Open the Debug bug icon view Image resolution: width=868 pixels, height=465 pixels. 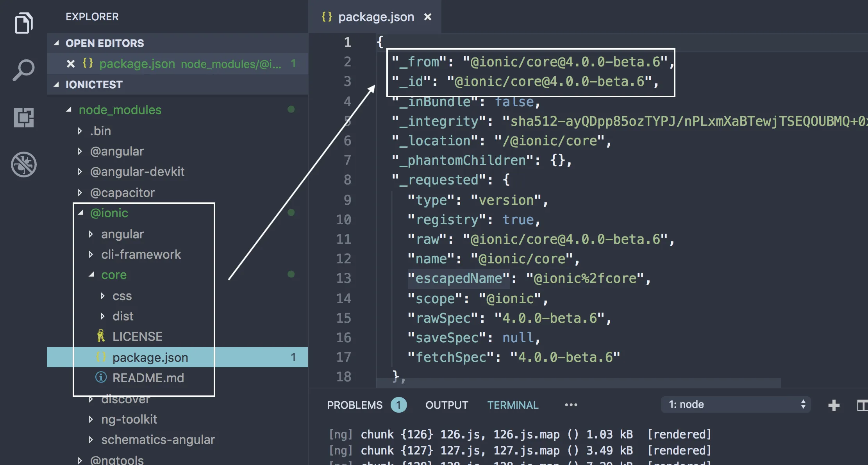click(x=23, y=165)
